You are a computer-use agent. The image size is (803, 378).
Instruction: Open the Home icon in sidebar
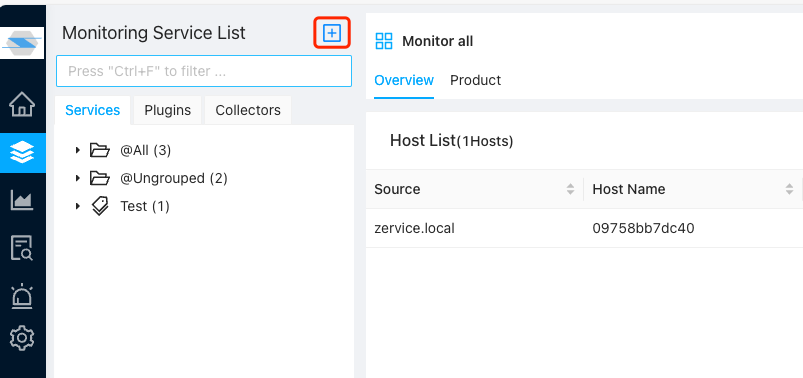[x=22, y=104]
